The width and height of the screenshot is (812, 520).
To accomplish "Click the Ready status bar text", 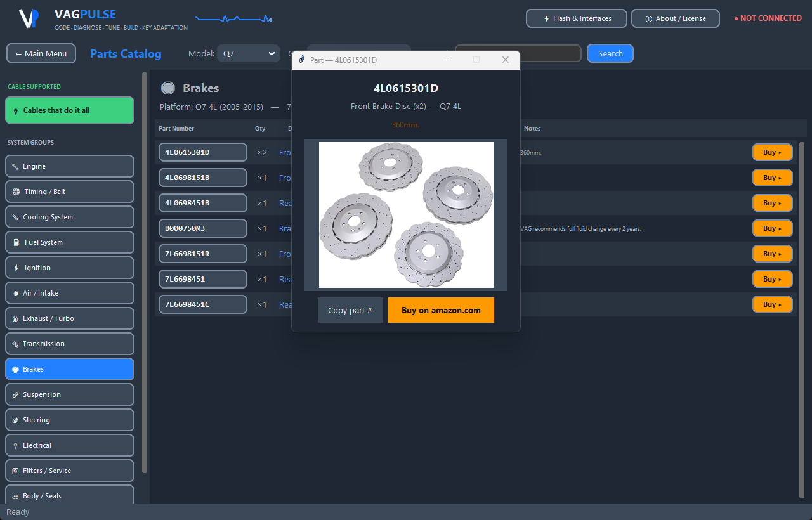I will (x=18, y=512).
